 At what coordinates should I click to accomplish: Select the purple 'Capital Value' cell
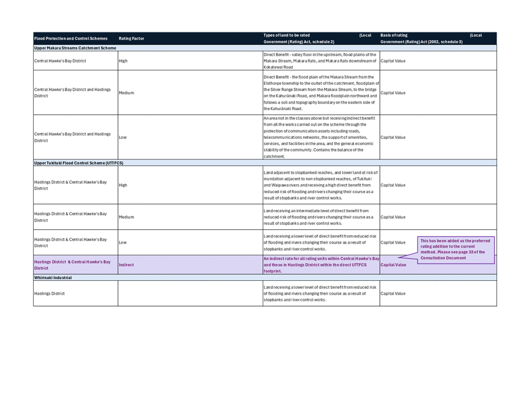coord(393,265)
